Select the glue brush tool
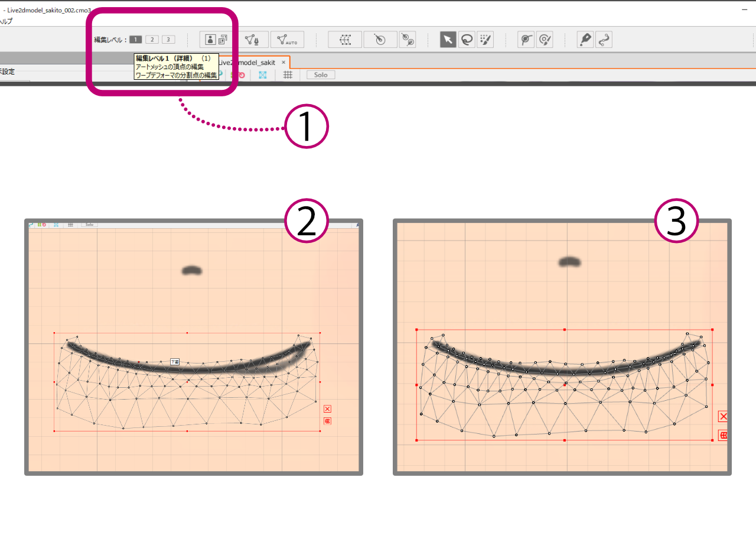Viewport: 756px width, 535px height. coord(545,40)
